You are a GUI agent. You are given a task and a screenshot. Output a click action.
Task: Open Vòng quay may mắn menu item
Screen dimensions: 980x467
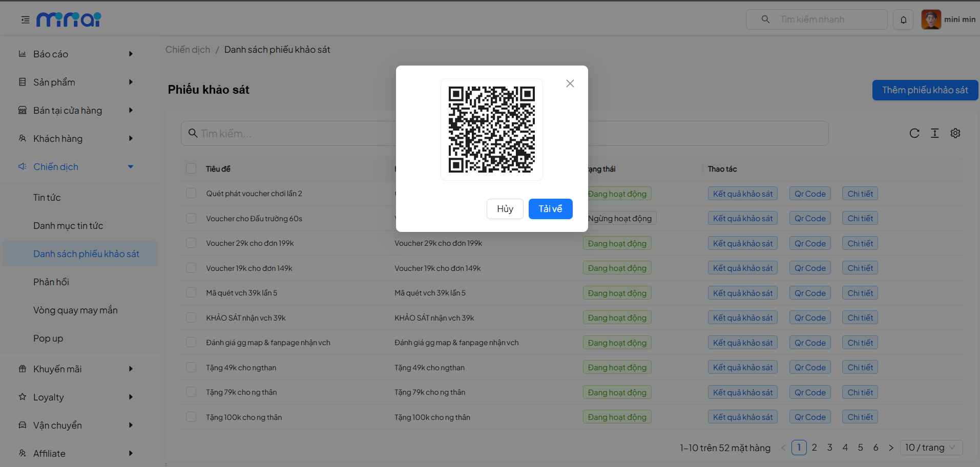75,310
